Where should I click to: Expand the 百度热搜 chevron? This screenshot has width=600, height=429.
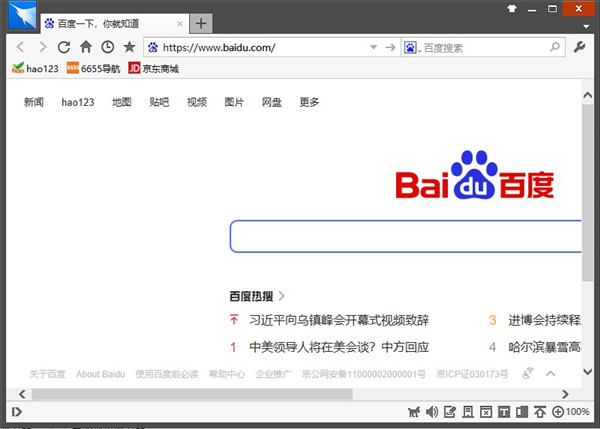pos(282,296)
